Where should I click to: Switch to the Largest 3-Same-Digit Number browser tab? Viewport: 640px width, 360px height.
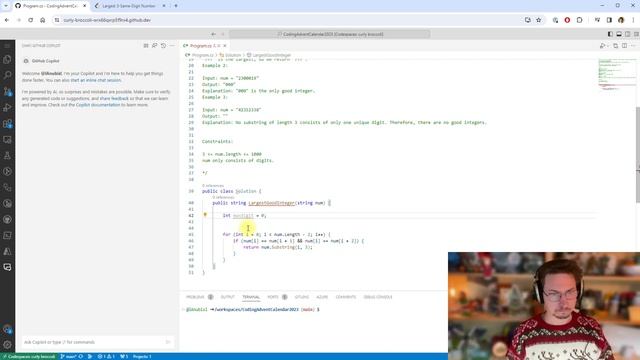click(x=129, y=6)
